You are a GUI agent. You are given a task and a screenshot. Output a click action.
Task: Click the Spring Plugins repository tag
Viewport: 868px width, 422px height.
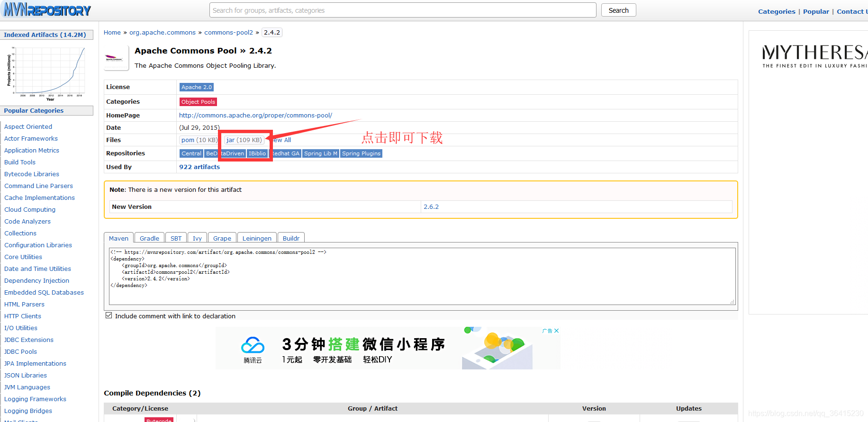click(x=361, y=153)
